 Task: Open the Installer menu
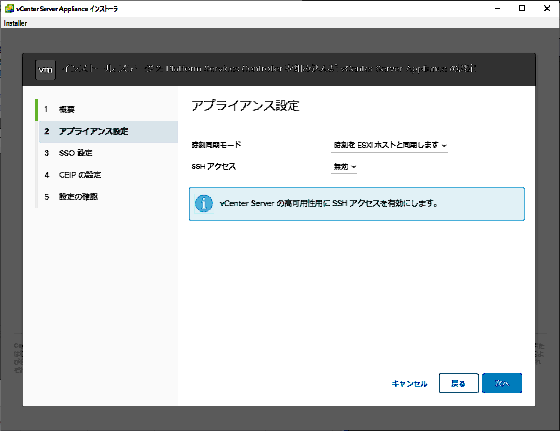15,23
